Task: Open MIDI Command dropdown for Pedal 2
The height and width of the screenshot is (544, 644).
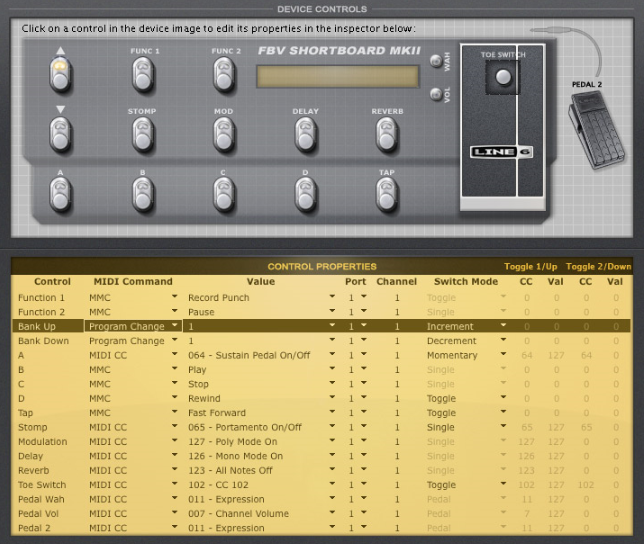Action: pos(175,527)
